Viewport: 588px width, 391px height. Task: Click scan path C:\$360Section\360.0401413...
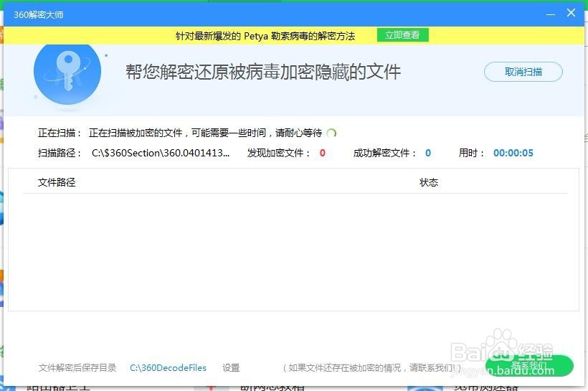tap(161, 153)
